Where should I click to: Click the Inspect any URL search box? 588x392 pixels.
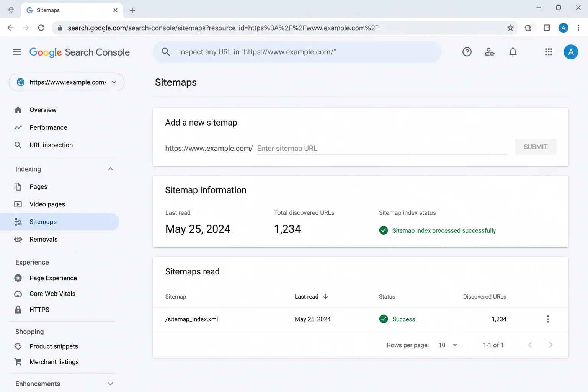click(297, 52)
